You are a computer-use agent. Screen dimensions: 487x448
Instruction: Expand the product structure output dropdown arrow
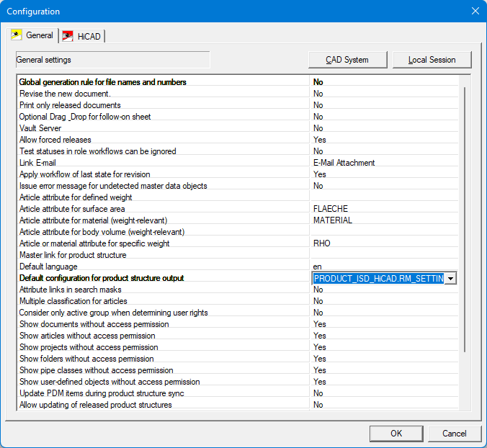450,279
